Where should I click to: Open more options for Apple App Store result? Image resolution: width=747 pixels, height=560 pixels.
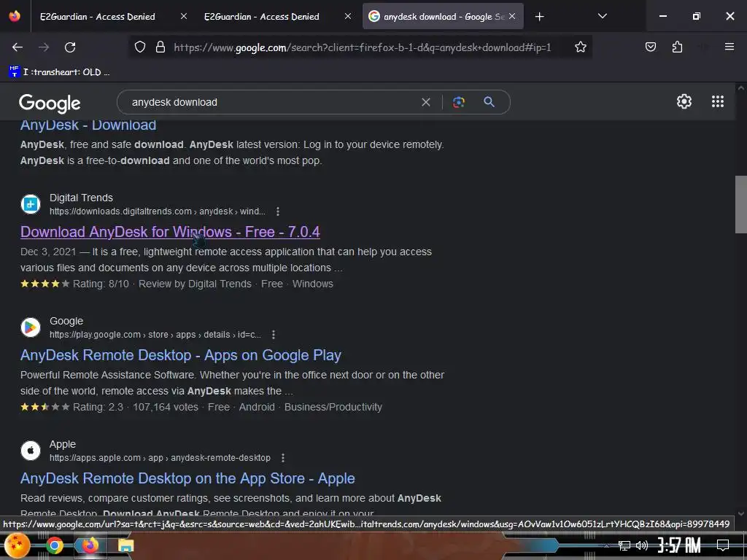pyautogui.click(x=283, y=458)
